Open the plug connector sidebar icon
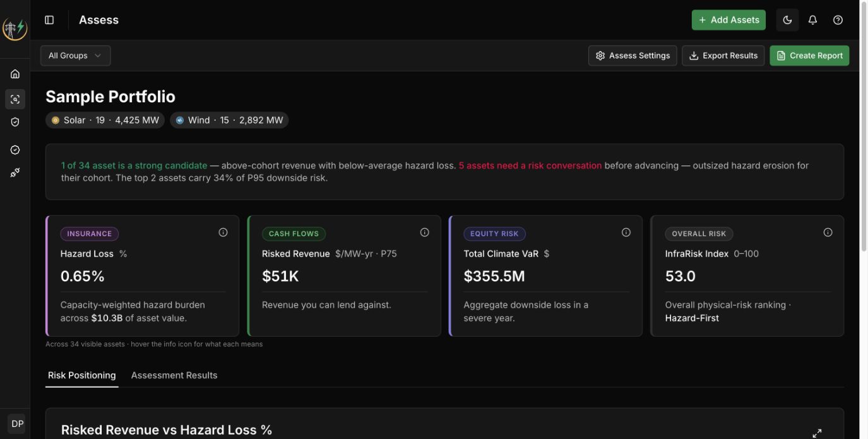The height and width of the screenshot is (439, 868). coord(15,172)
